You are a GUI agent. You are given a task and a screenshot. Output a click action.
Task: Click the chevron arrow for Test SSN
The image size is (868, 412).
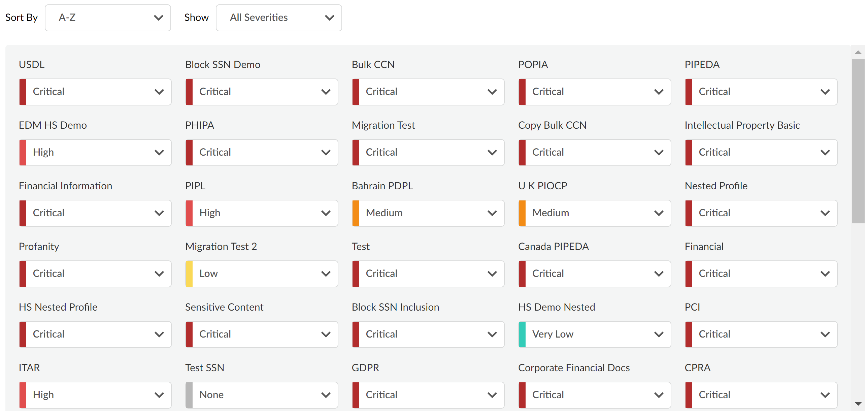(x=326, y=395)
